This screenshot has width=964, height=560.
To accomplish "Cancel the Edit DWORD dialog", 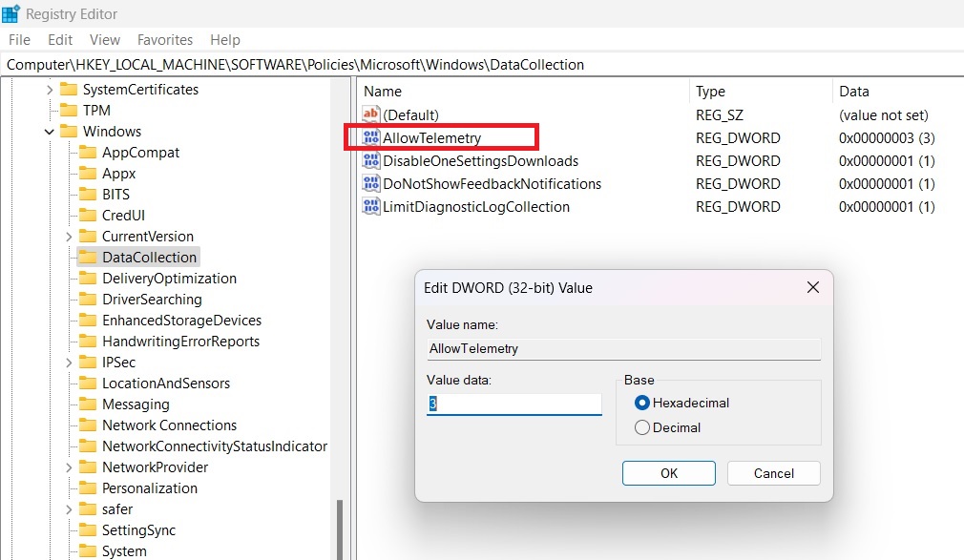I will click(773, 473).
